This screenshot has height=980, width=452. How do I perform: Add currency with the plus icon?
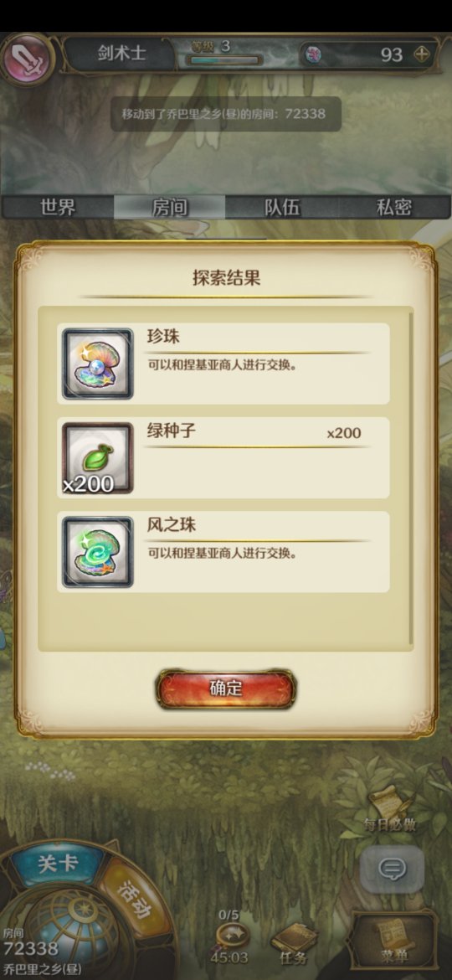coord(423,54)
